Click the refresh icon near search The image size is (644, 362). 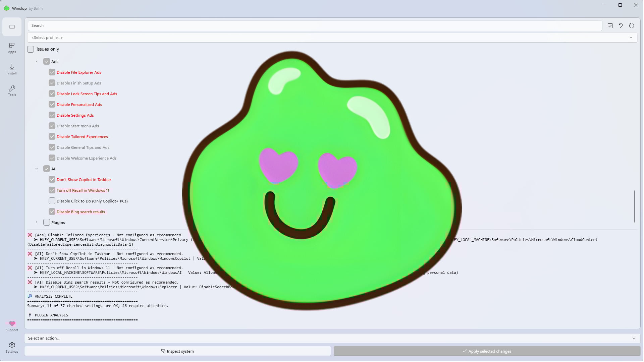coord(631,26)
